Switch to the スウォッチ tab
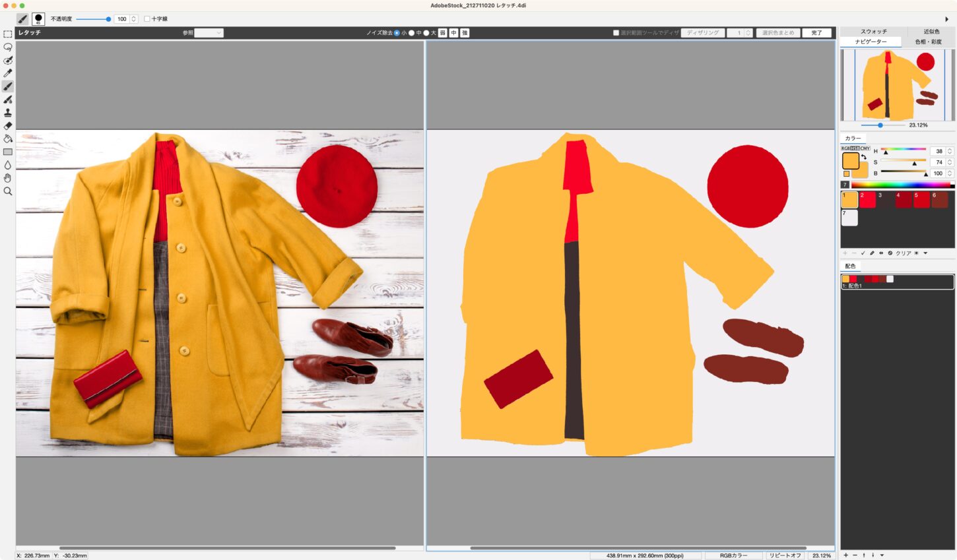 point(873,32)
